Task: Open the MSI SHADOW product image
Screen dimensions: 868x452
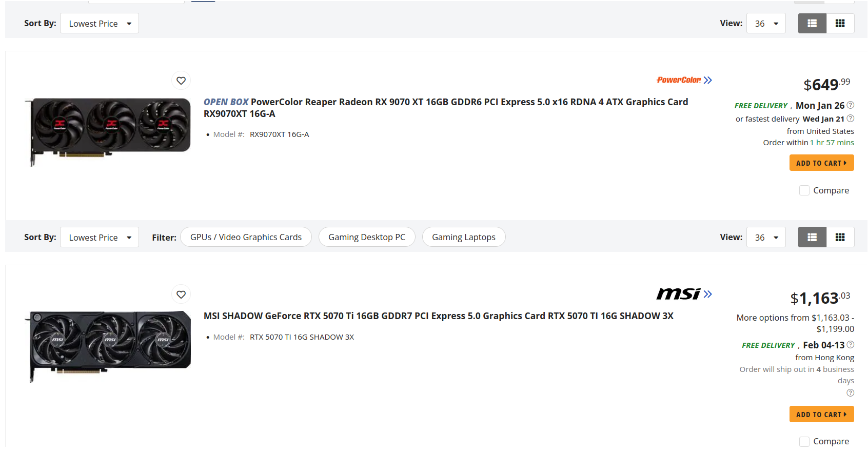Action: point(108,346)
